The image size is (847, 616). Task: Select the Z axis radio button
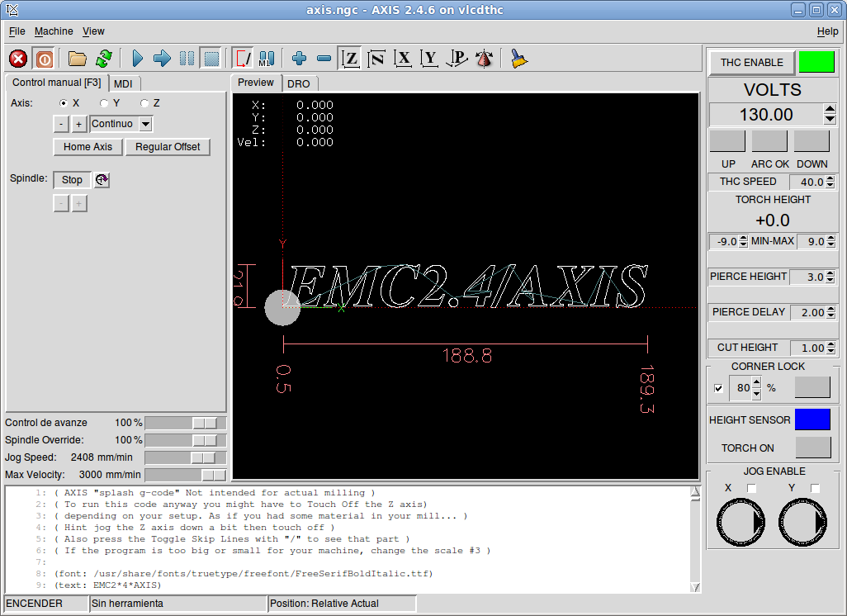pyautogui.click(x=144, y=103)
